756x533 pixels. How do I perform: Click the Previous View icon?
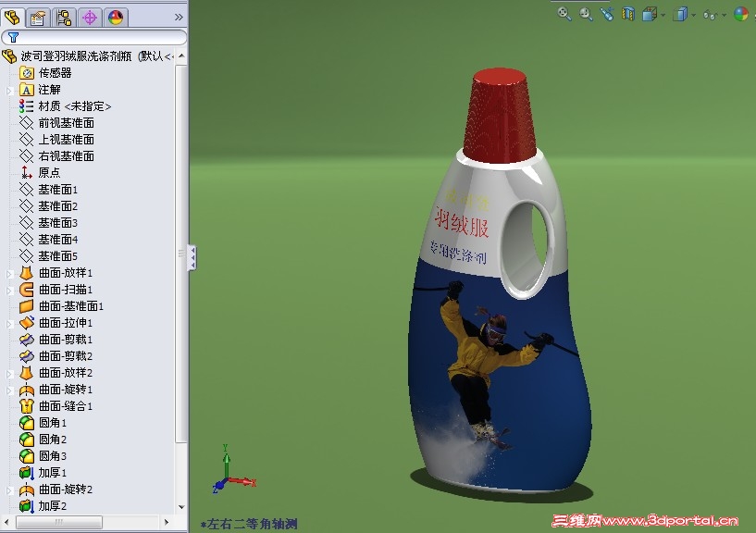point(607,14)
